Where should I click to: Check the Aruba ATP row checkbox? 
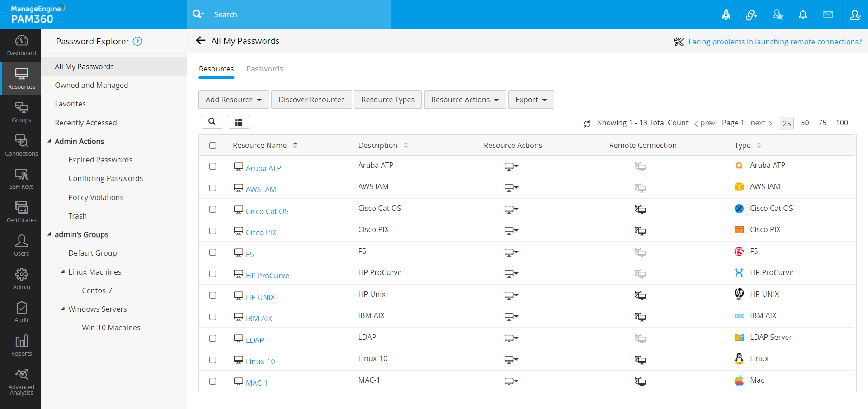[212, 166]
